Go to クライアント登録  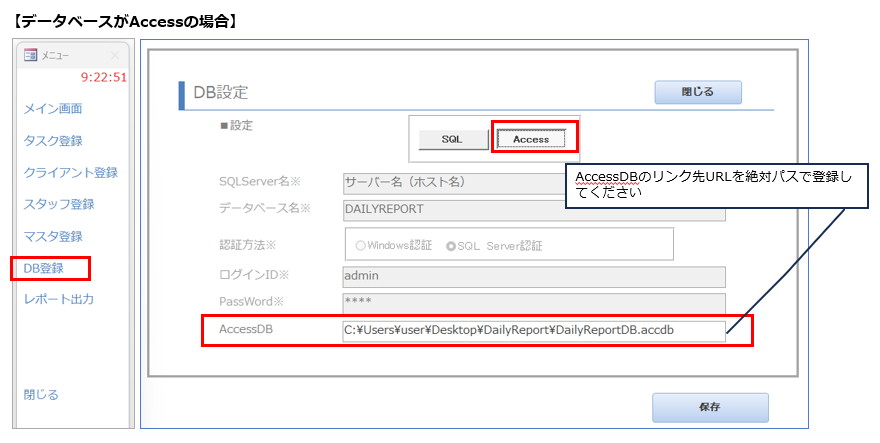71,172
